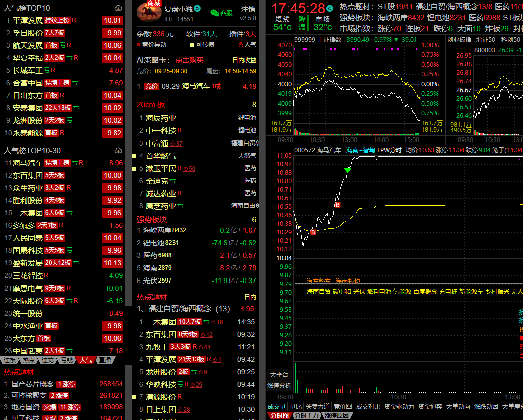
Task: Expand the 20cm 板 section
Action: click(x=151, y=105)
